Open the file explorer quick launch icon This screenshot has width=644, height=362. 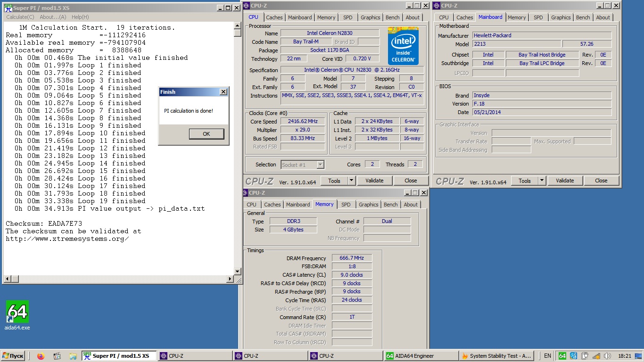[73, 356]
